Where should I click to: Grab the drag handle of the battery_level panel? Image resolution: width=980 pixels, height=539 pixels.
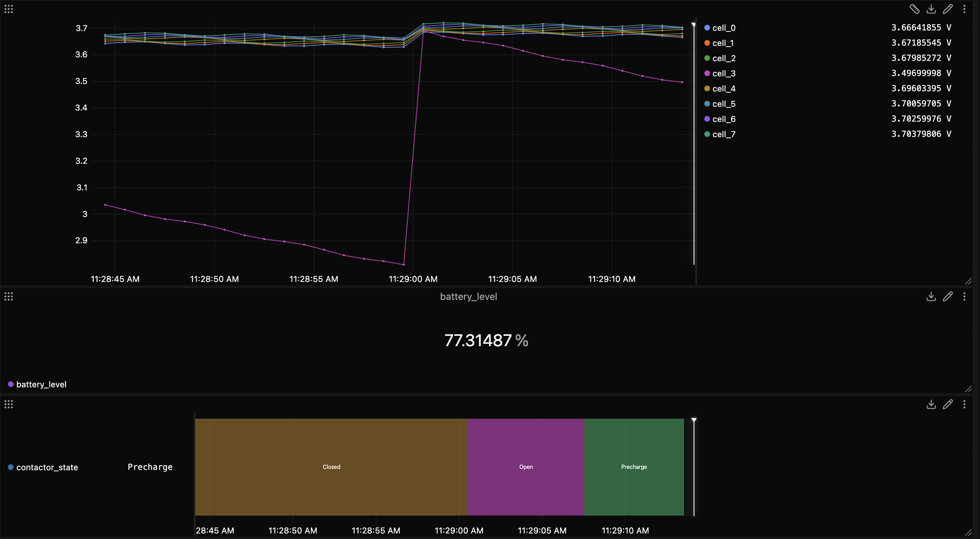click(x=9, y=296)
